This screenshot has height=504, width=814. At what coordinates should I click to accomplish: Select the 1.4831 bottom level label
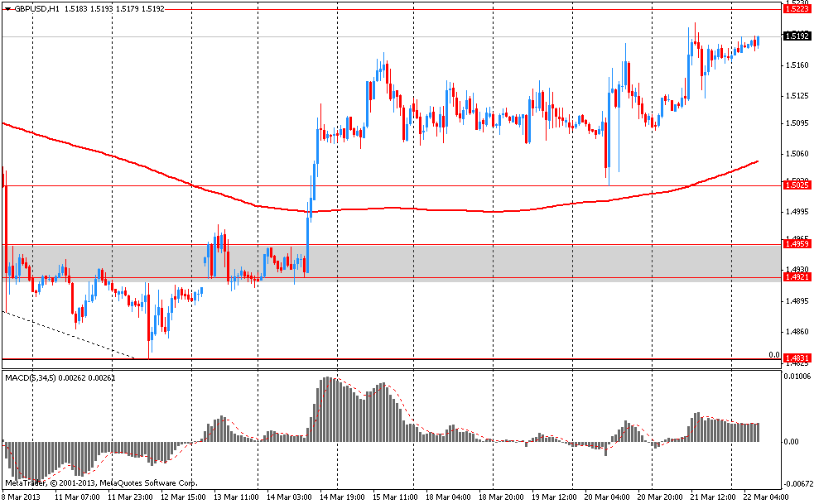coord(797,358)
